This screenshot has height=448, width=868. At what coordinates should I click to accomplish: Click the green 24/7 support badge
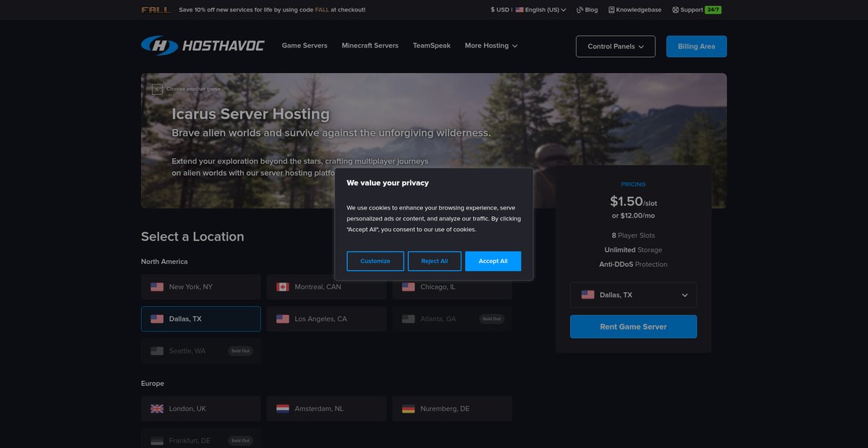(713, 10)
